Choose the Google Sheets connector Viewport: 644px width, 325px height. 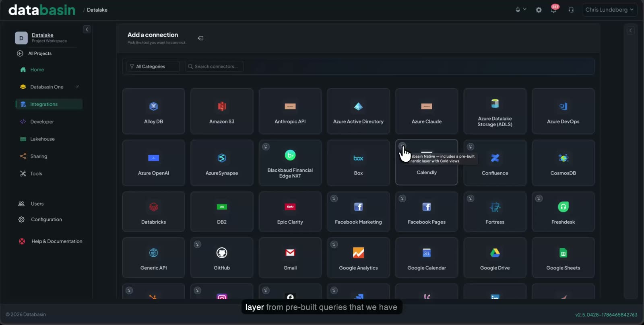click(x=563, y=257)
